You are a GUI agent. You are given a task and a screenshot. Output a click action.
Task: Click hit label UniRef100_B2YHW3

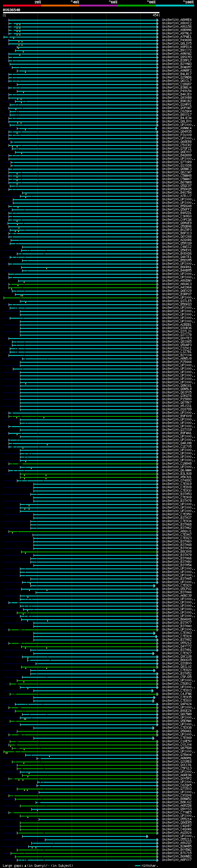tap(177, 64)
